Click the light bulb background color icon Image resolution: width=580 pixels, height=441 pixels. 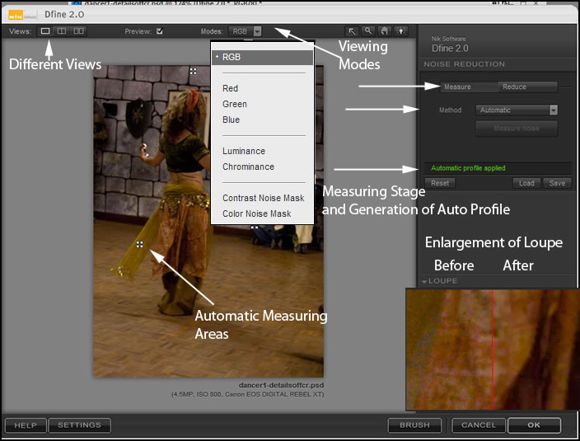(x=401, y=31)
